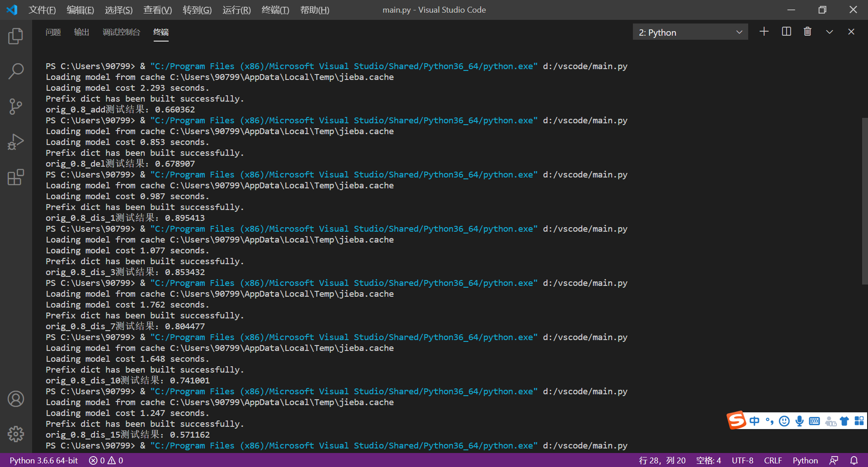This screenshot has height=467, width=868.
Task: Change indentation via 空格: 4
Action: [708, 460]
